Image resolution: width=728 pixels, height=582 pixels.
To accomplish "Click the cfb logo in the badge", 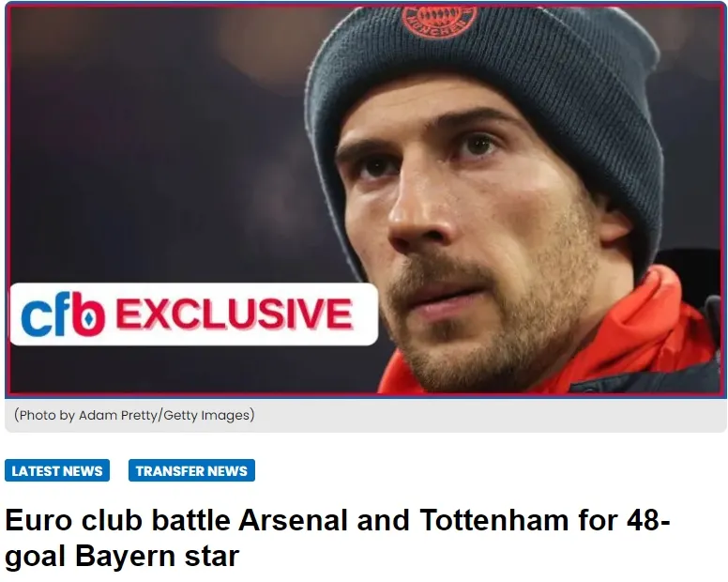I will click(x=63, y=316).
